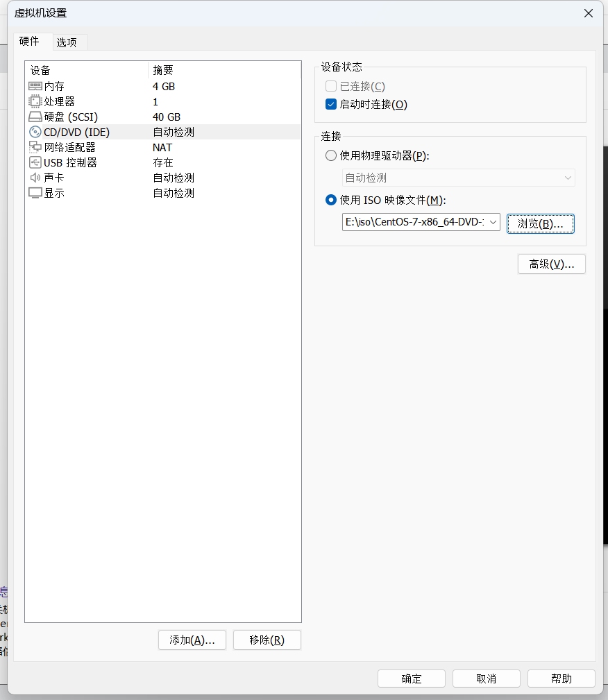Click the 摘要 column header
The height and width of the screenshot is (700, 608).
223,70
